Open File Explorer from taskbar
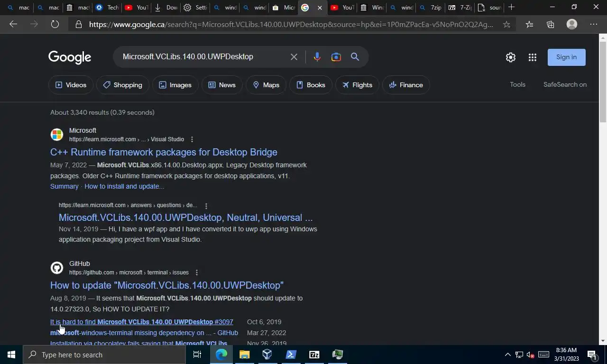Image resolution: width=607 pixels, height=364 pixels. tap(244, 355)
